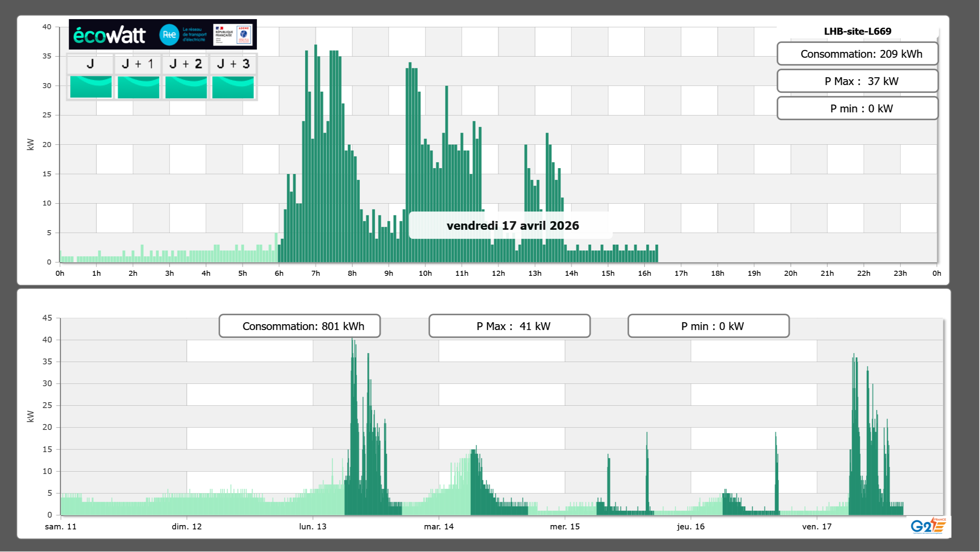Click the Consommation: 209 kWh box
Viewport: 980px width, 552px height.
point(857,54)
